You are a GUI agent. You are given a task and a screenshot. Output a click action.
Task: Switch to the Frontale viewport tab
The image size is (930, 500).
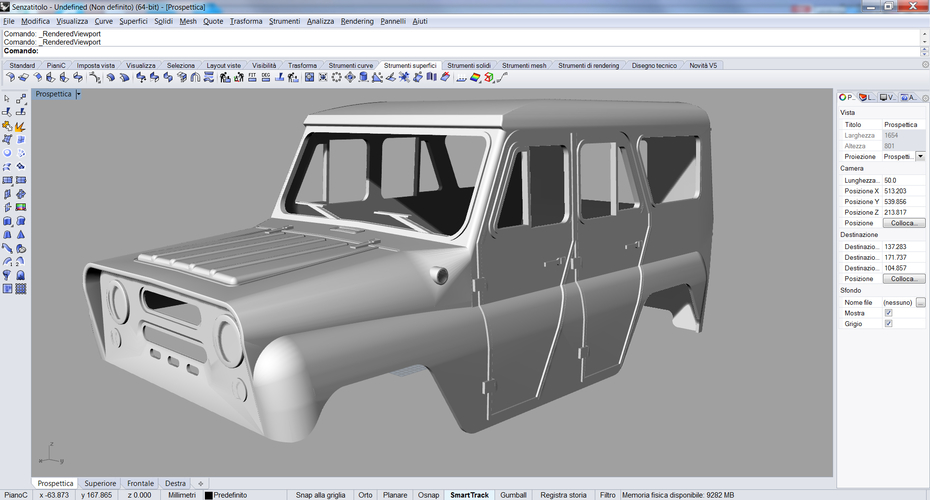coord(141,483)
